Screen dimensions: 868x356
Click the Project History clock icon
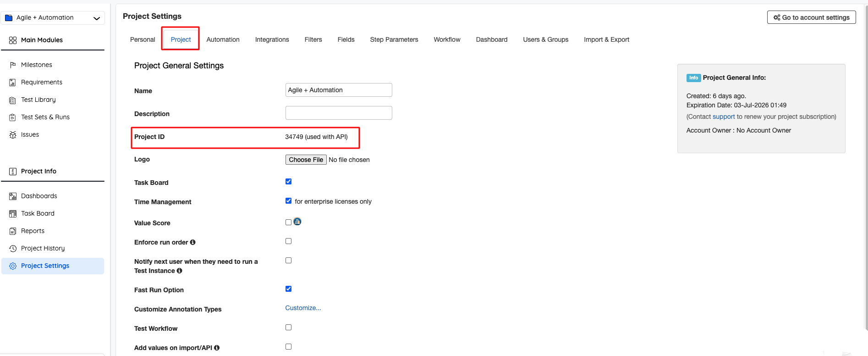[13, 249]
